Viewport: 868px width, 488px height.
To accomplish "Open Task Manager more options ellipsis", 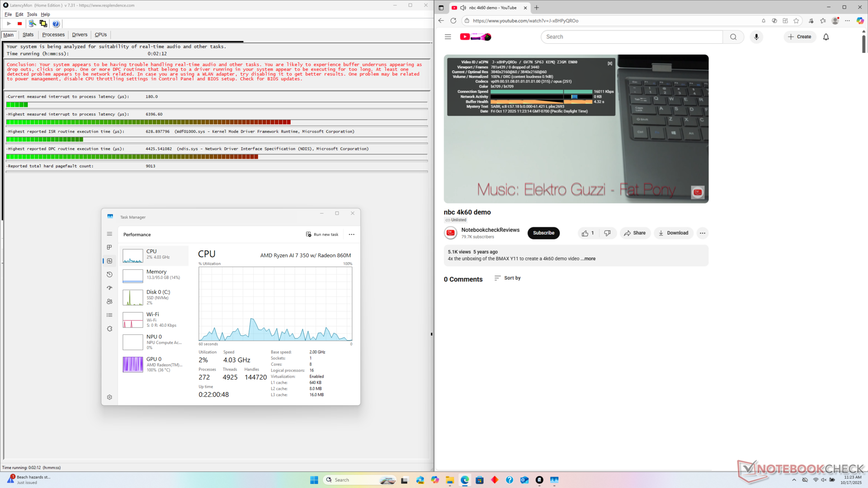I will click(351, 235).
